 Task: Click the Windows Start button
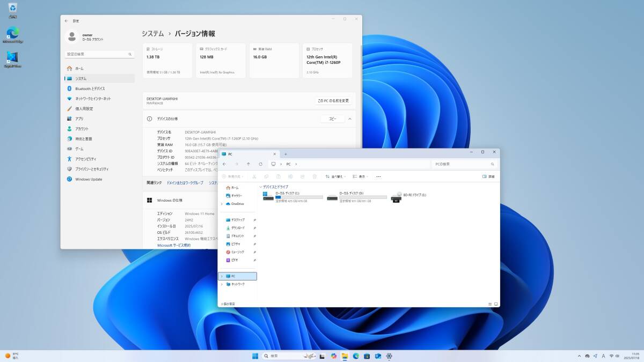(x=255, y=356)
